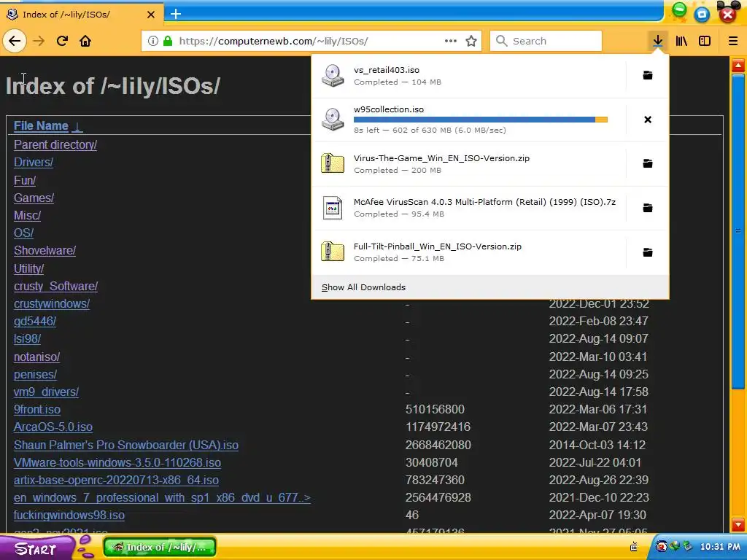Click the Virus-The-Game zip archive icon

(x=333, y=163)
